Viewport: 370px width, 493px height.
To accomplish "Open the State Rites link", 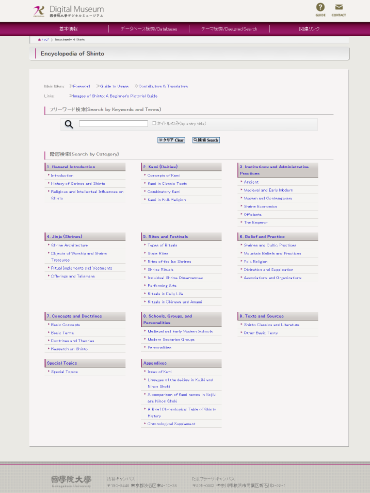I will 158,253.
